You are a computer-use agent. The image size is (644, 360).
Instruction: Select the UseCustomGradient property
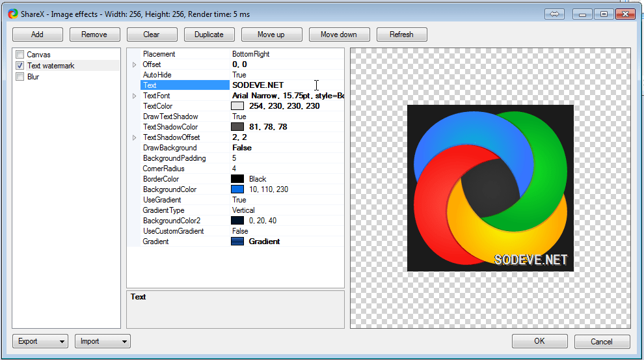(173, 231)
